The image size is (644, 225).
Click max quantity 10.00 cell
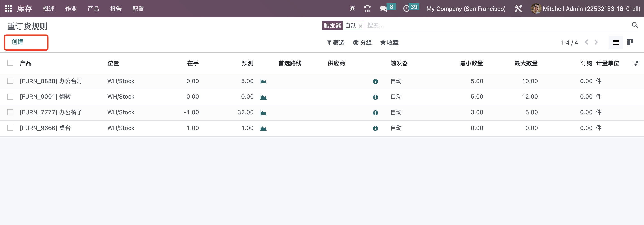click(x=530, y=81)
